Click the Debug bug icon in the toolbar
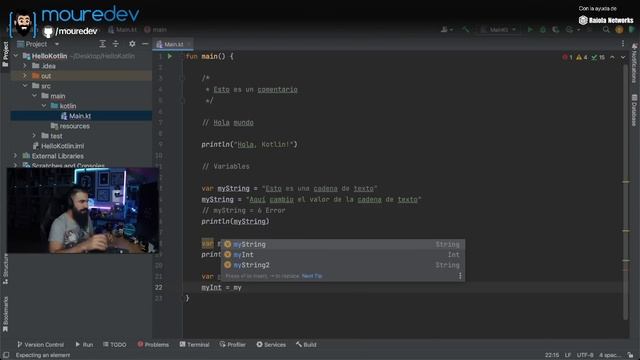Image resolution: width=640 pixels, height=360 pixels. click(x=543, y=29)
